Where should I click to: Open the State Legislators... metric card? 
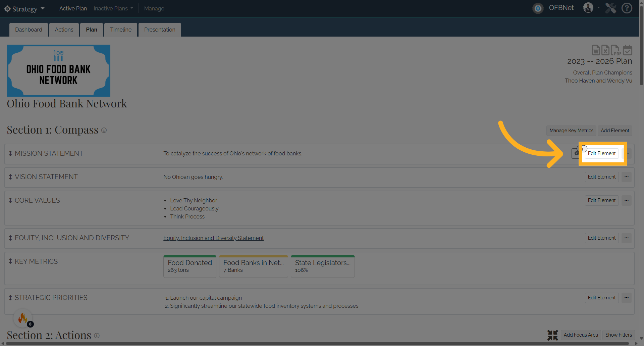coord(323,266)
